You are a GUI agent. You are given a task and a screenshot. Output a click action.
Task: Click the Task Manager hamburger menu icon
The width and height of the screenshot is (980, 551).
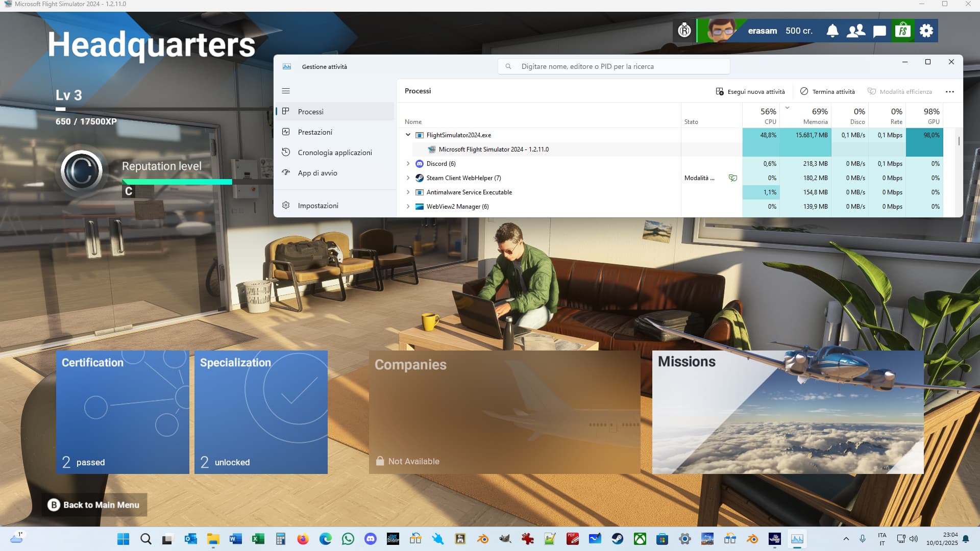(x=286, y=91)
